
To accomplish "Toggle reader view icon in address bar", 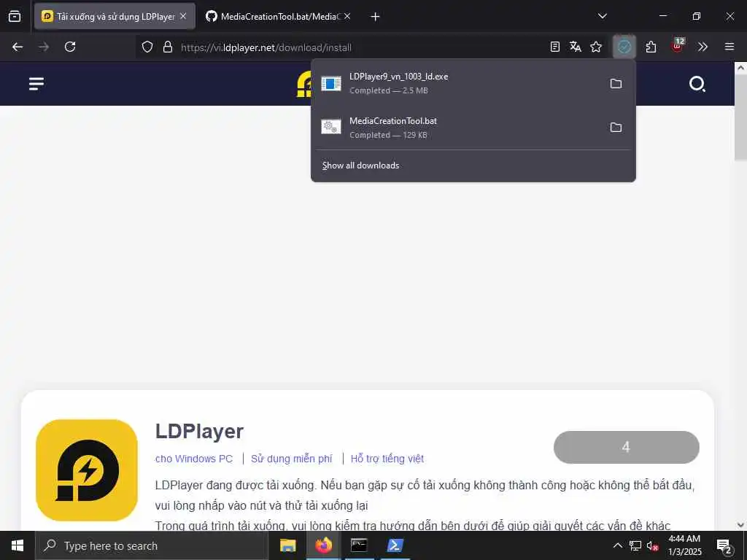I will [x=554, y=47].
